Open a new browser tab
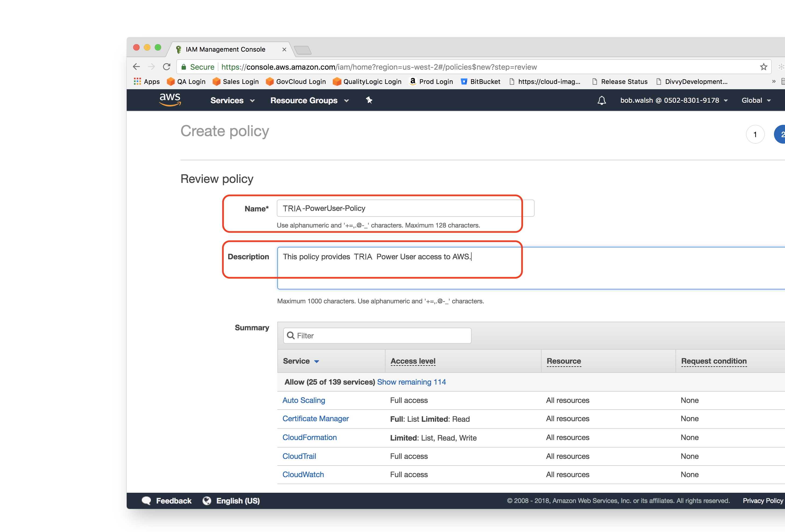The image size is (785, 532). [303, 50]
